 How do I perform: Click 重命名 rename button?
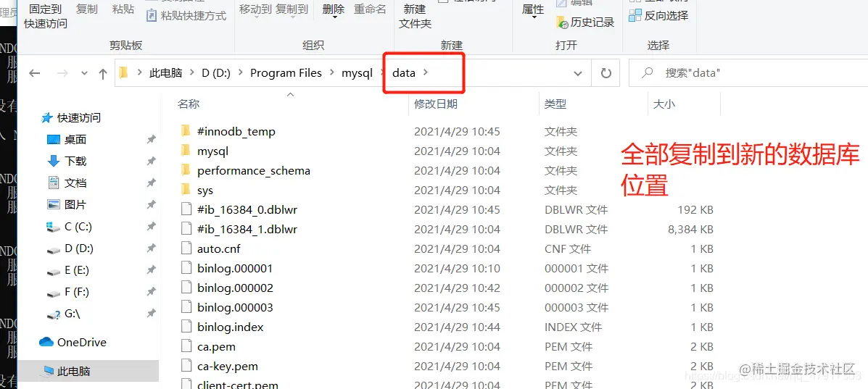370,9
